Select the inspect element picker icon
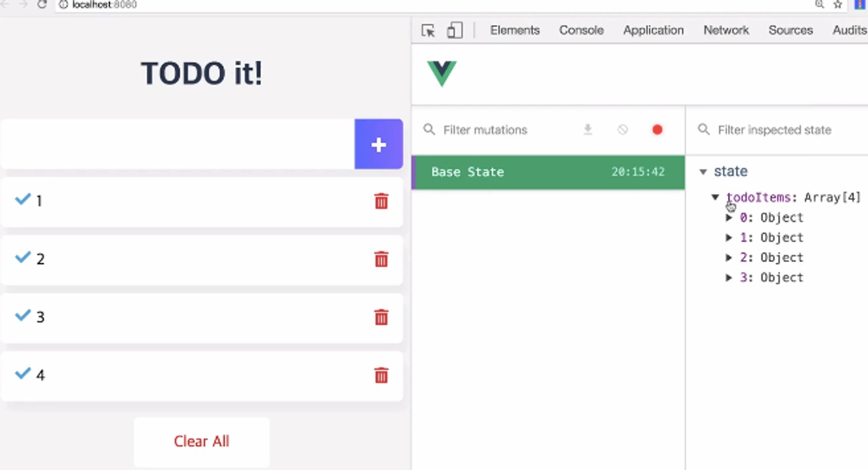The width and height of the screenshot is (868, 470). tap(428, 30)
